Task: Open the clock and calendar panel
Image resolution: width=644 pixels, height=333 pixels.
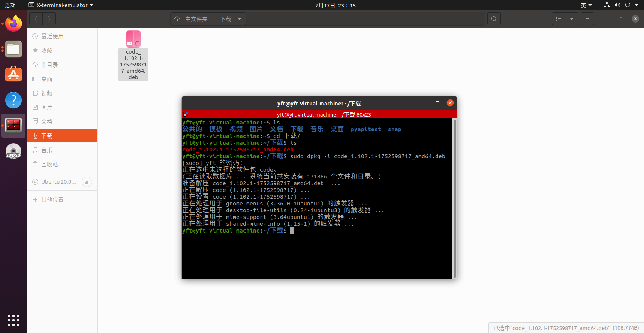Action: 335,5
